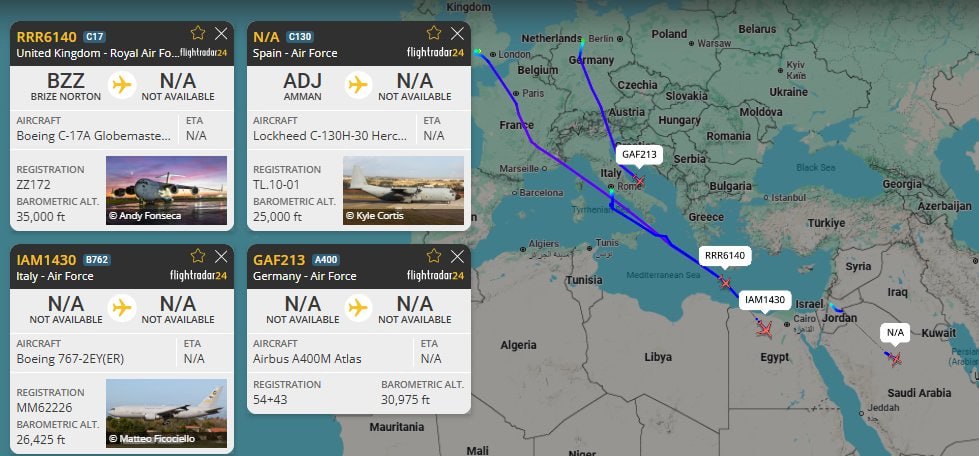Toggle the star on the Spain C130 card
The image size is (979, 456).
click(433, 33)
